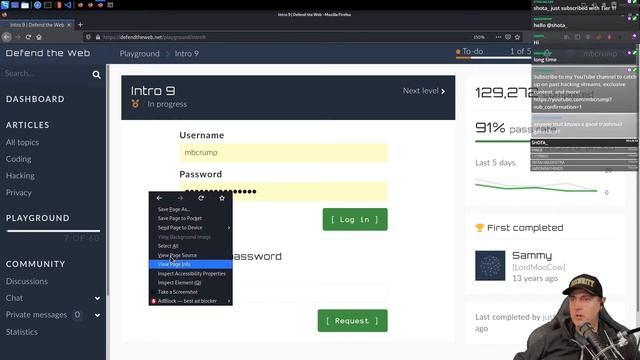Choose Take a Screenshot
This screenshot has width=640, height=360.
coord(191,292)
